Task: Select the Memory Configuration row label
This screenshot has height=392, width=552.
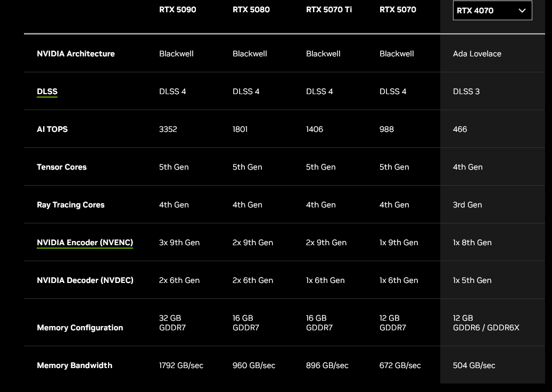Action: point(80,328)
